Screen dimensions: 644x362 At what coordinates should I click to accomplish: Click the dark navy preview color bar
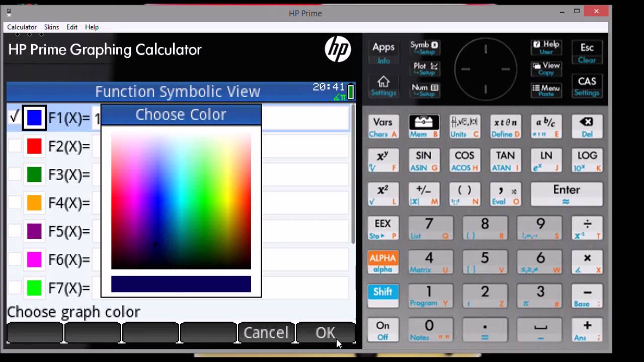click(x=181, y=284)
